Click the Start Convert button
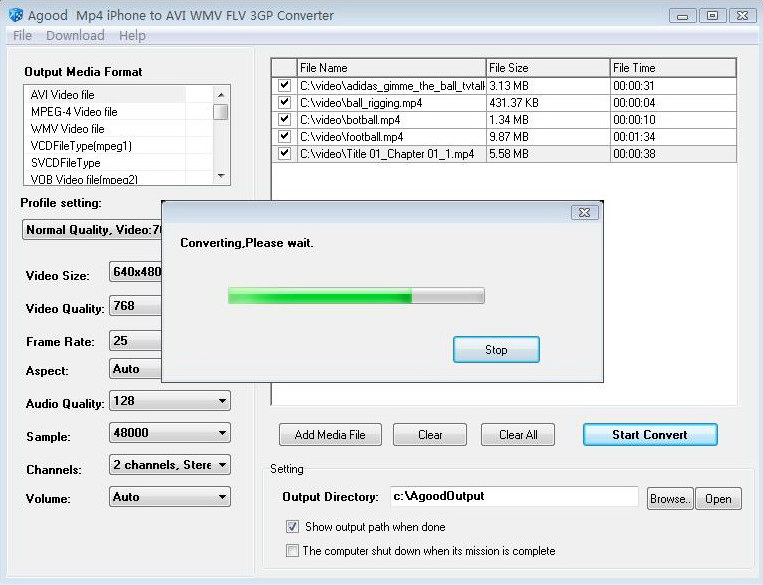The height and width of the screenshot is (585, 763). pos(650,435)
